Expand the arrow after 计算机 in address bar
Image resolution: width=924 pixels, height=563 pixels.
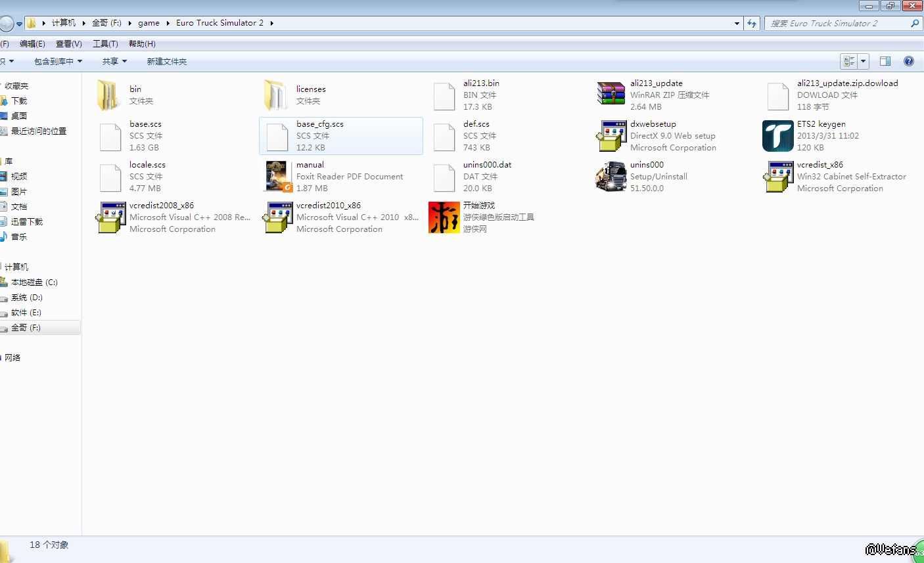tap(83, 23)
